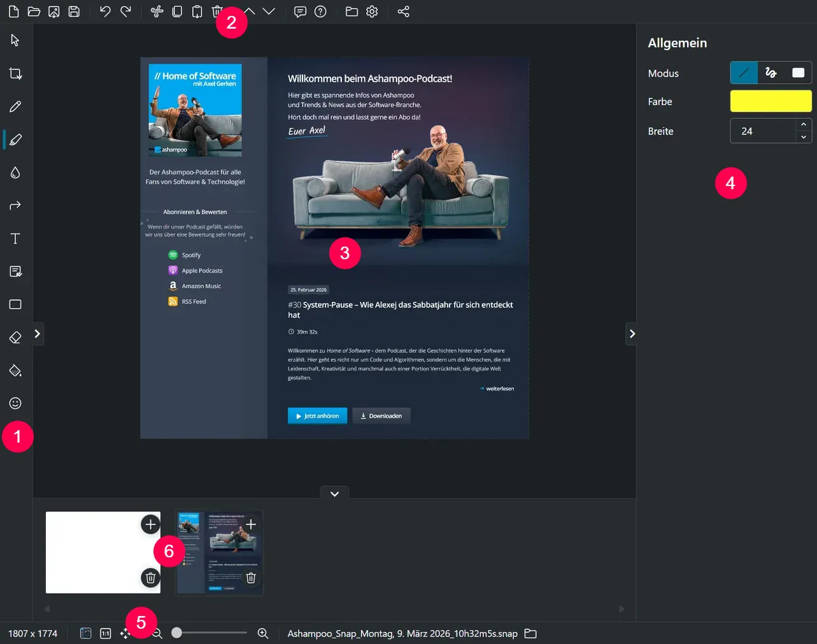Set Modus to freehand squiggle
Screen dimensions: 817x644
coord(771,73)
